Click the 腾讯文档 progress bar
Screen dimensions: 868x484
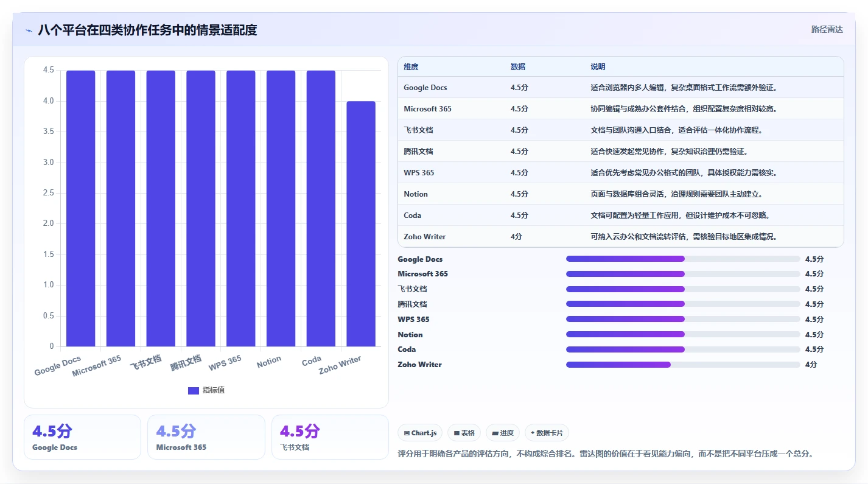[x=683, y=304]
